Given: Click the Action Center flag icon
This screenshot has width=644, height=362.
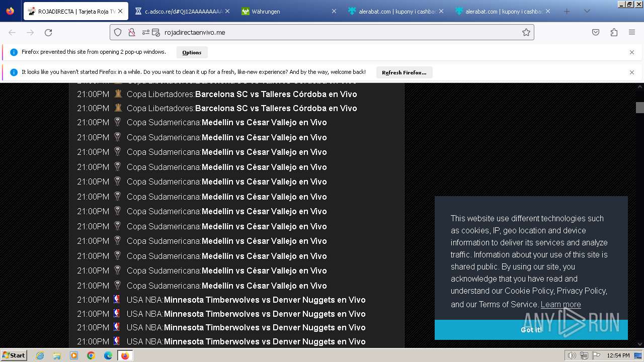Looking at the screenshot, I should [x=596, y=355].
